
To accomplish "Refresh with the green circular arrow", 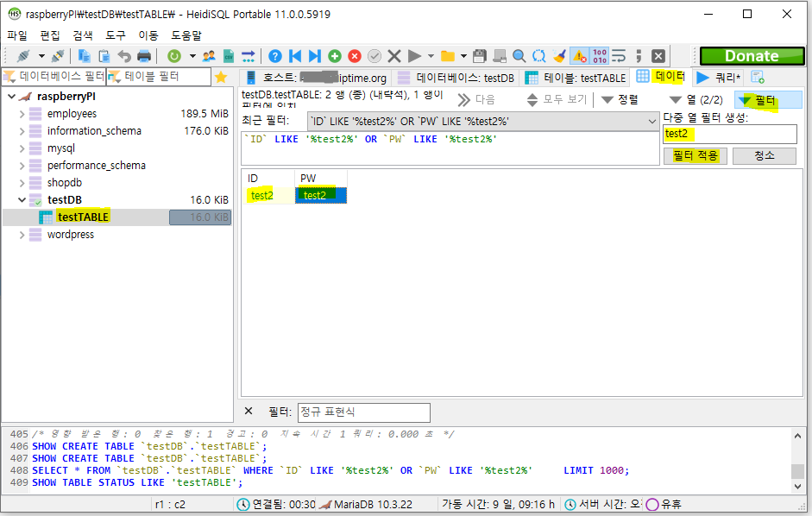I will point(174,56).
